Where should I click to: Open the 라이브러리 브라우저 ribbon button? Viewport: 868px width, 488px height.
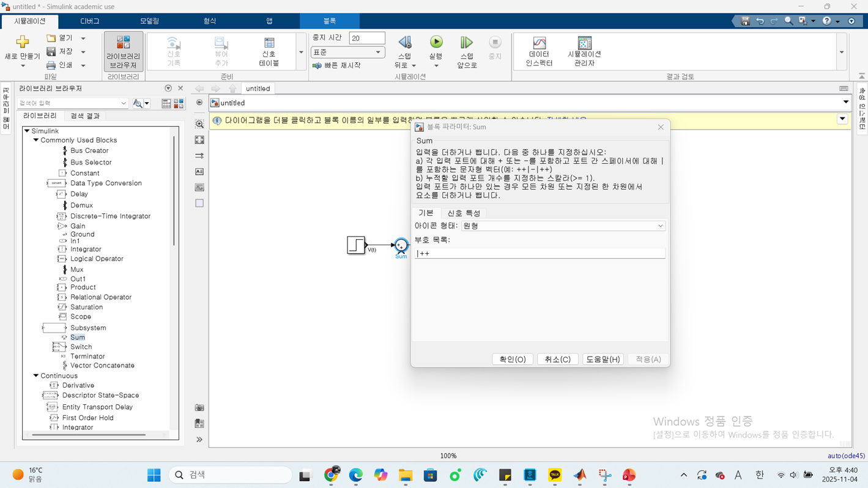(123, 51)
